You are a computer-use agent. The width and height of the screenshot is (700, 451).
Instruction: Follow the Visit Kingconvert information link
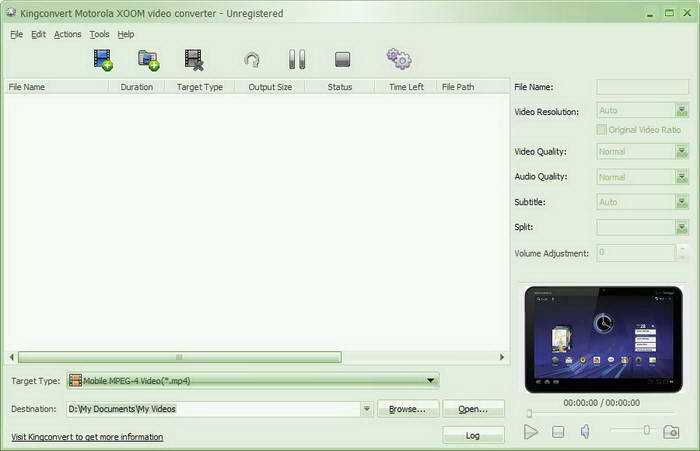[x=87, y=437]
